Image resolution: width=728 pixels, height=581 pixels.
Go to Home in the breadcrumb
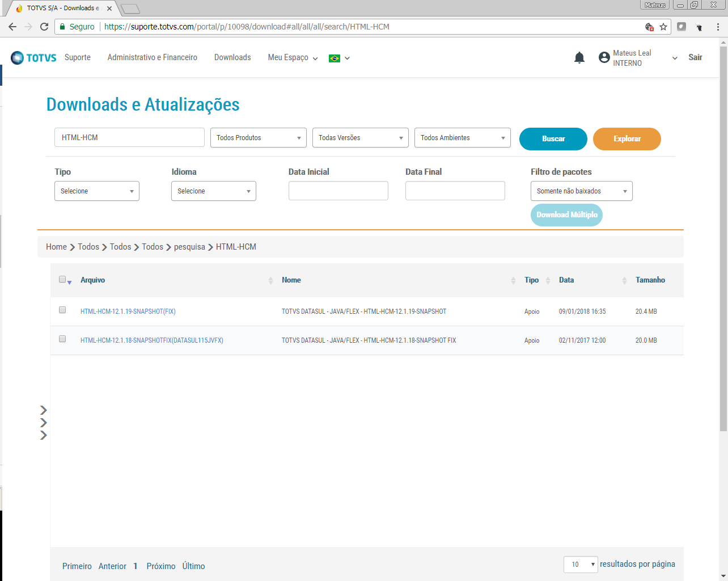[56, 247]
